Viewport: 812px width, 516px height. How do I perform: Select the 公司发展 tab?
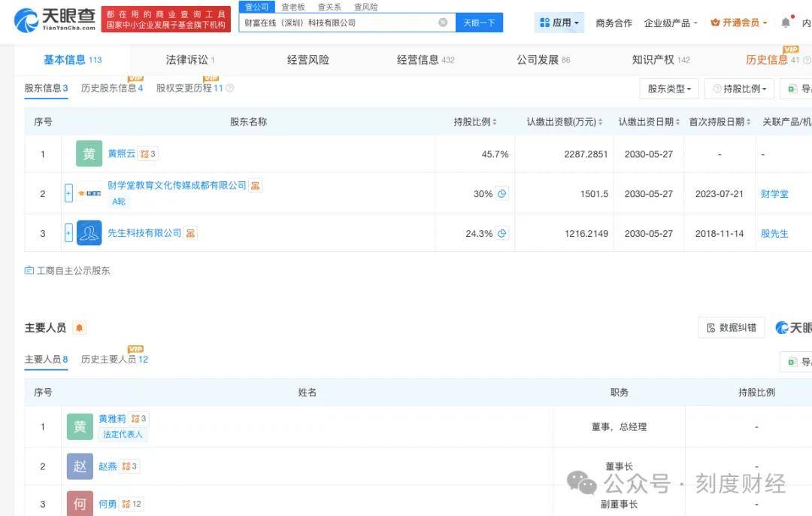(544, 60)
